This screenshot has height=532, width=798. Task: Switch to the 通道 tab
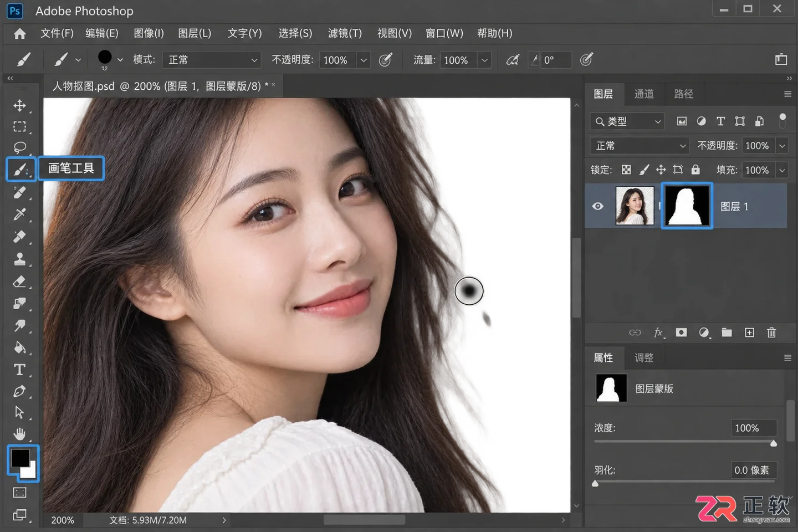(x=644, y=94)
